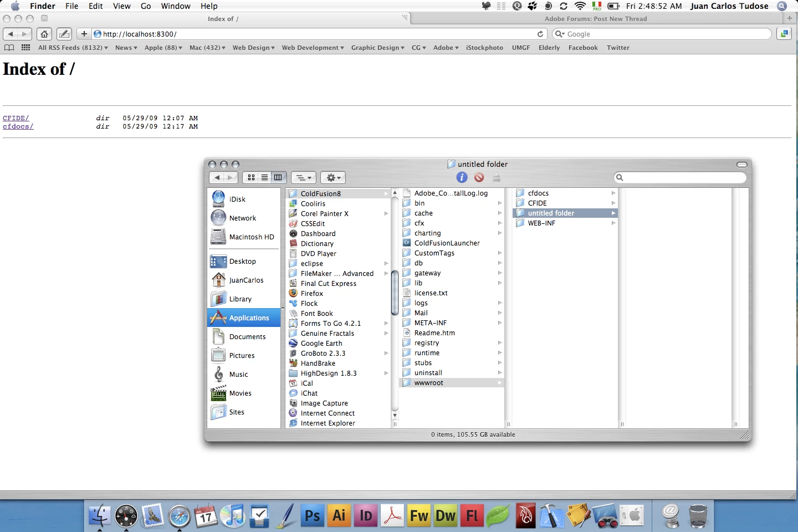Reload the page in Safari
This screenshot has height=532, width=798.
[x=540, y=34]
